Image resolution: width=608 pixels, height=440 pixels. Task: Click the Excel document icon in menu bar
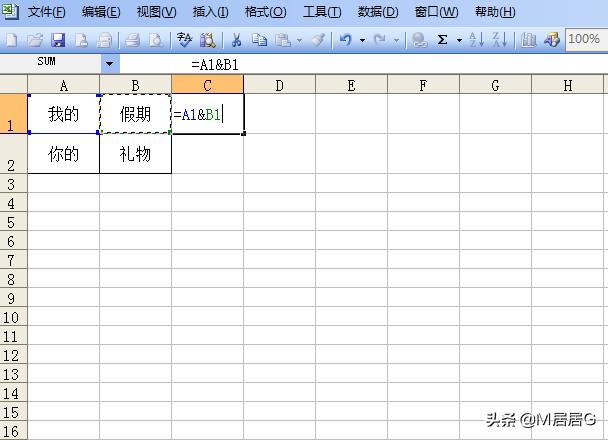click(x=10, y=11)
